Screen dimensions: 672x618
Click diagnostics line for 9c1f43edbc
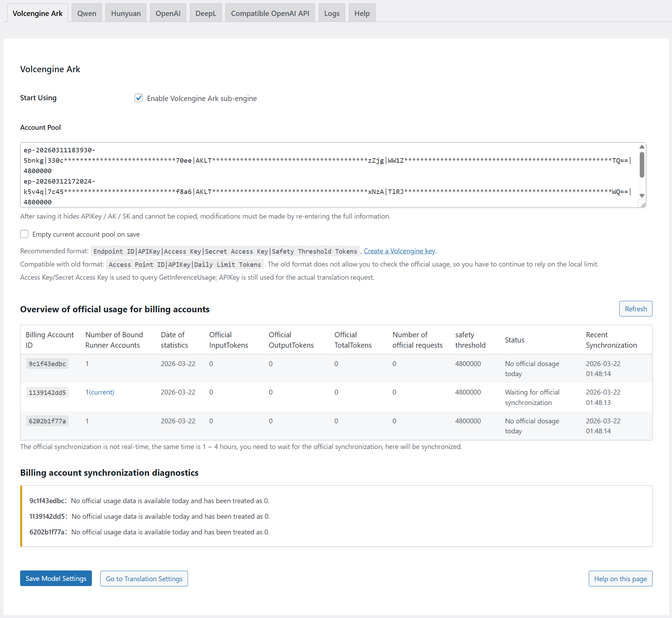click(x=149, y=501)
